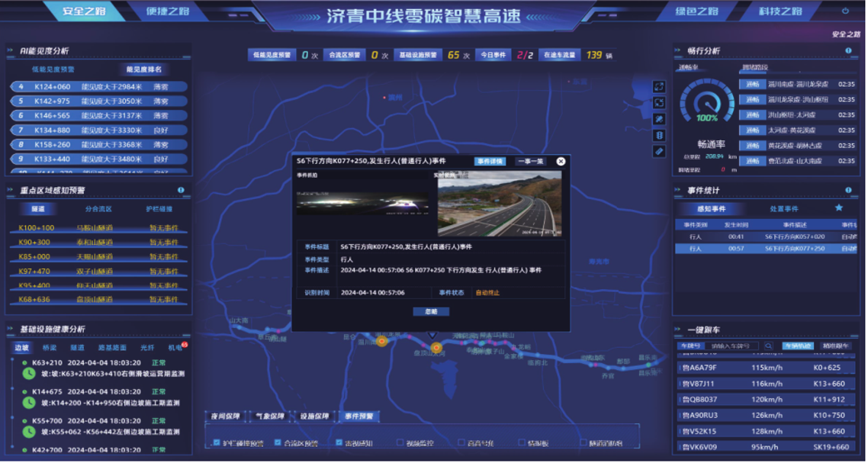This screenshot has width=868, height=463.
Task: Uncheck the 护栏碰撞预警 checkbox
Action: [x=217, y=442]
